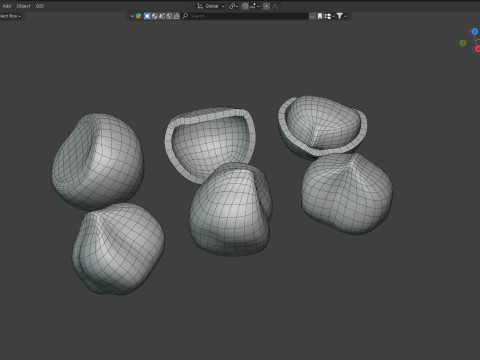The image size is (480, 360).
Task: Toggle proportional editing
Action: click(x=266, y=6)
